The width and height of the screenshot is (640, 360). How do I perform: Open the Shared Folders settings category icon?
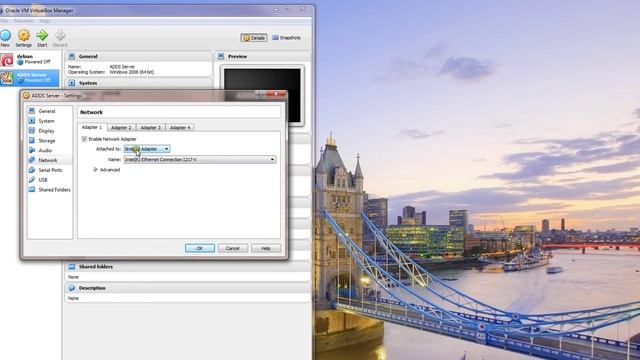pos(32,189)
